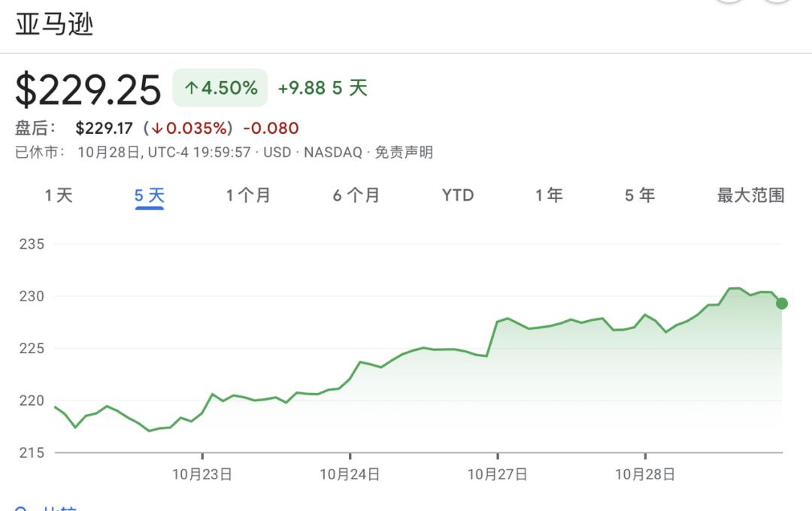Select the 最大范围 tab
812x511 pixels.
750,196
